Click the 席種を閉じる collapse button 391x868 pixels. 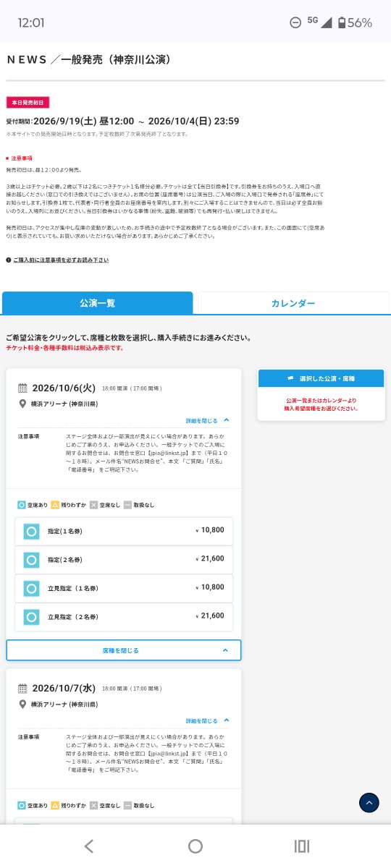(x=124, y=650)
